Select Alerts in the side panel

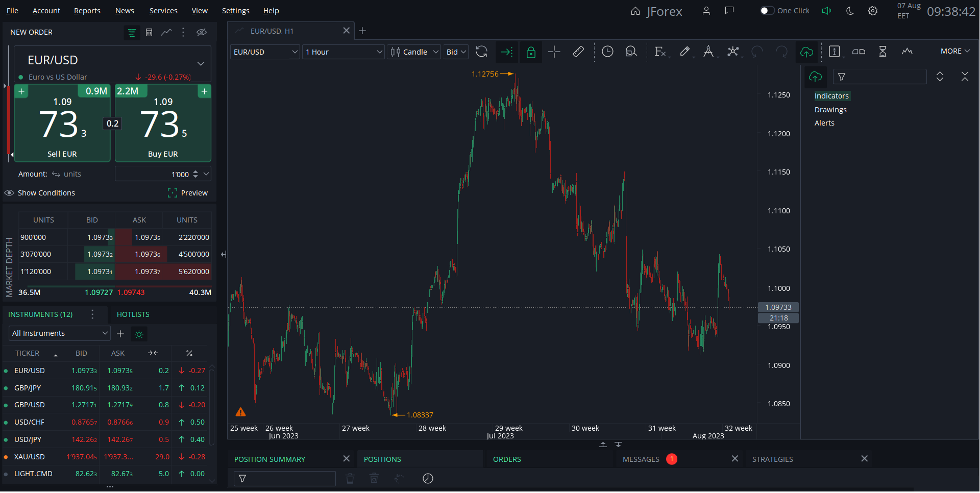click(x=824, y=124)
